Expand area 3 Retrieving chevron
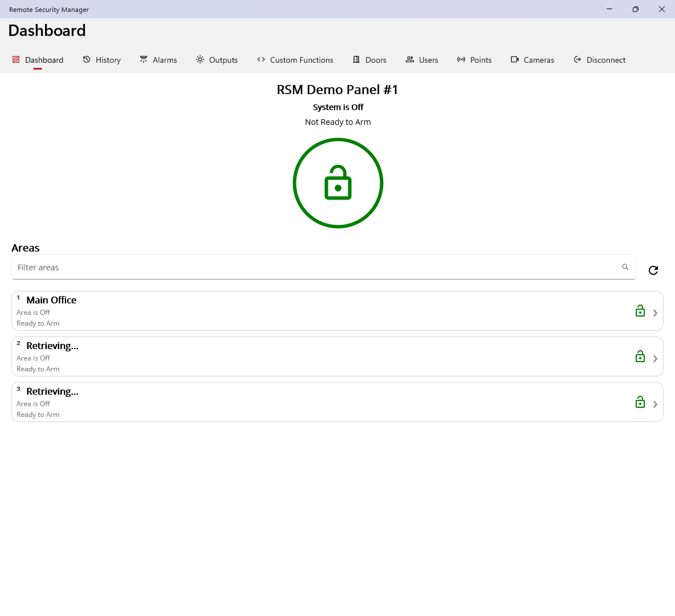 655,404
